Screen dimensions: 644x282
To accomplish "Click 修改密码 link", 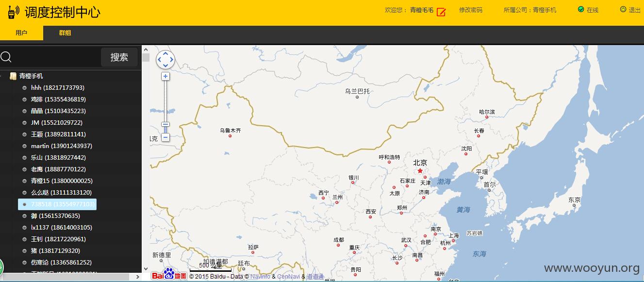I will 471,10.
